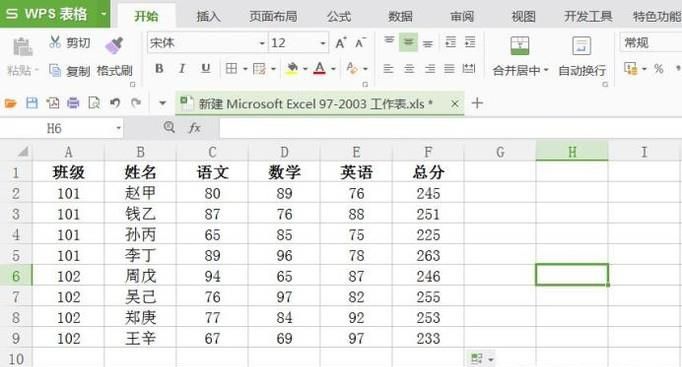
Task: Open the 开发工具 (Developer) tab
Action: (x=588, y=17)
